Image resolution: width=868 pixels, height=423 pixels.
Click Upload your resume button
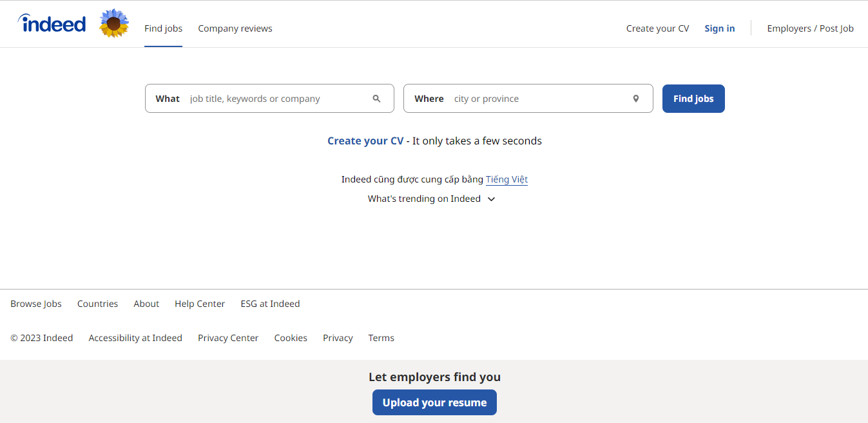(x=434, y=402)
